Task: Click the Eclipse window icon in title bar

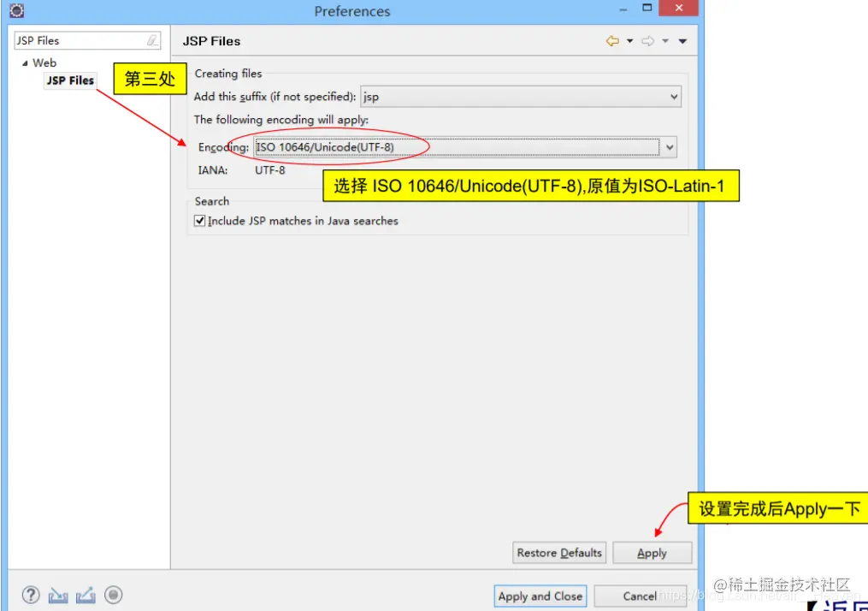Action: (x=17, y=10)
